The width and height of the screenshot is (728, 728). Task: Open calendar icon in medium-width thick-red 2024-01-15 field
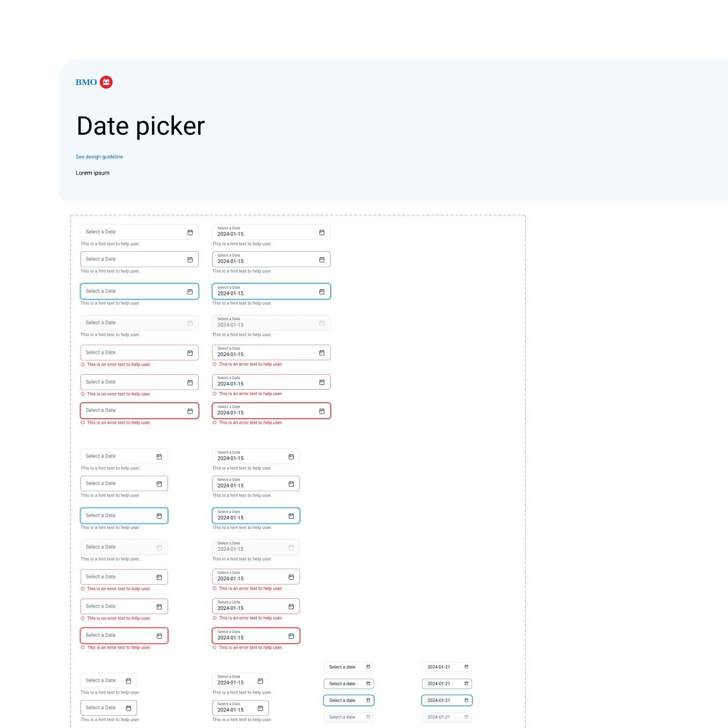point(291,636)
